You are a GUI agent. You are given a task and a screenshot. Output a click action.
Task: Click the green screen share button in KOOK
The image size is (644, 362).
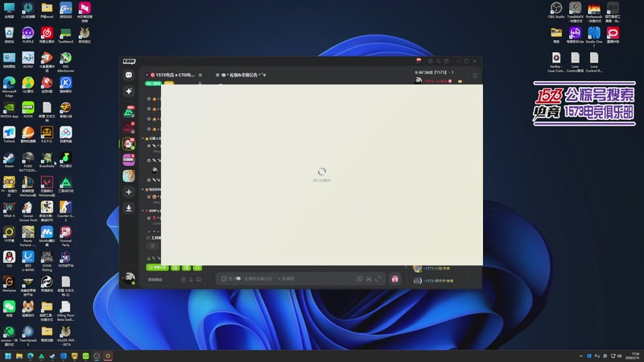click(x=157, y=267)
